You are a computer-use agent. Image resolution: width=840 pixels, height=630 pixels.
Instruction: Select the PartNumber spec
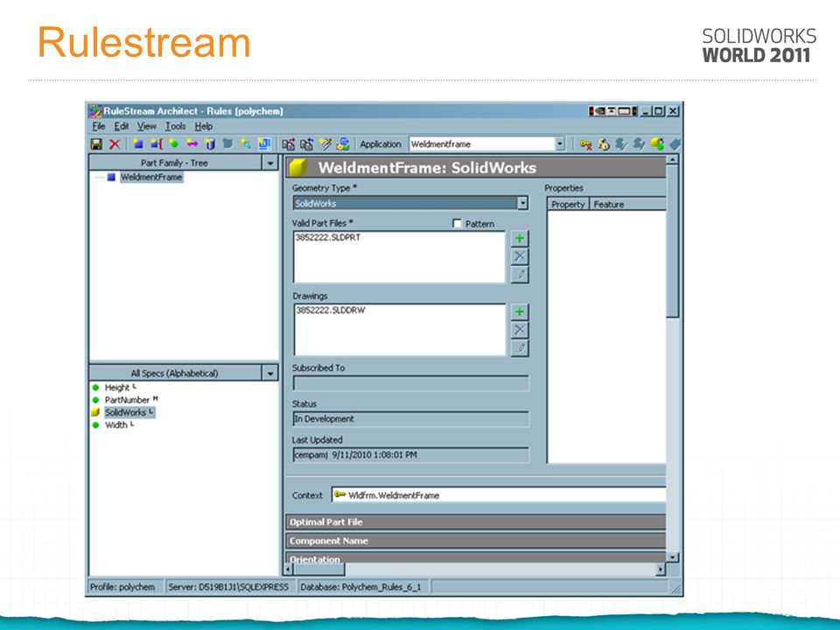(127, 400)
